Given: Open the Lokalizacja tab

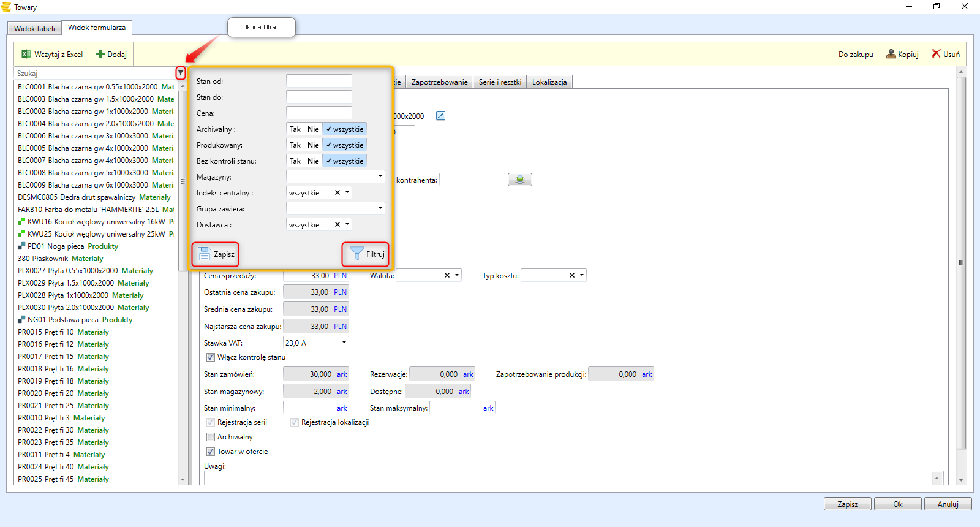Looking at the screenshot, I should pos(549,82).
